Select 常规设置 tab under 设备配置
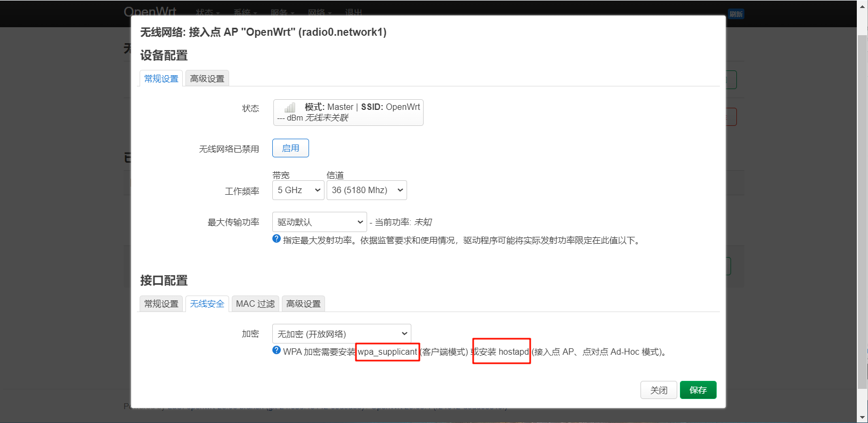This screenshot has width=868, height=423. click(x=161, y=79)
